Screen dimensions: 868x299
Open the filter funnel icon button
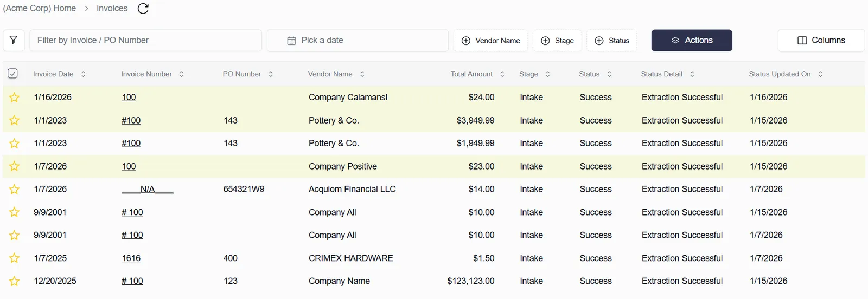coord(14,40)
